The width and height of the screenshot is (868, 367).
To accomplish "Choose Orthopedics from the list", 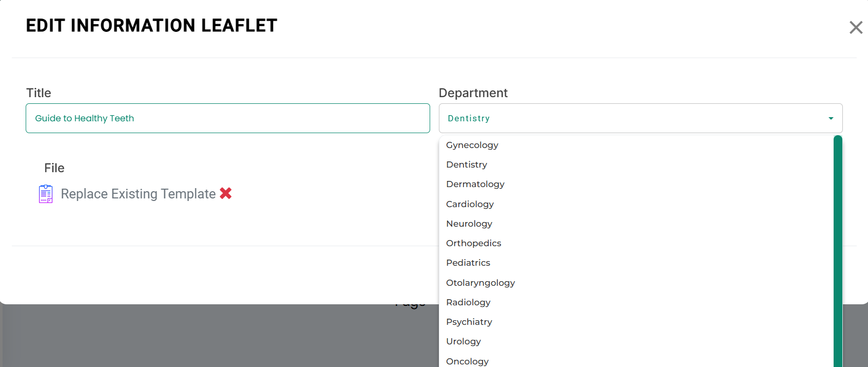I will click(473, 243).
